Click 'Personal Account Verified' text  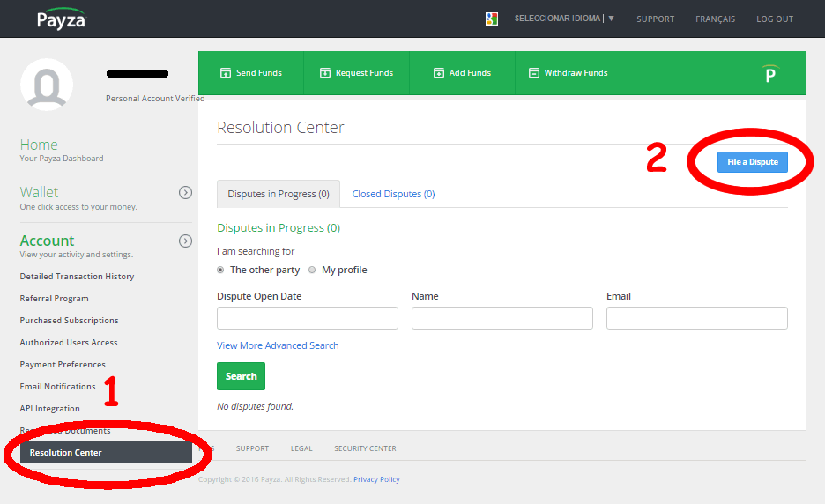[155, 99]
